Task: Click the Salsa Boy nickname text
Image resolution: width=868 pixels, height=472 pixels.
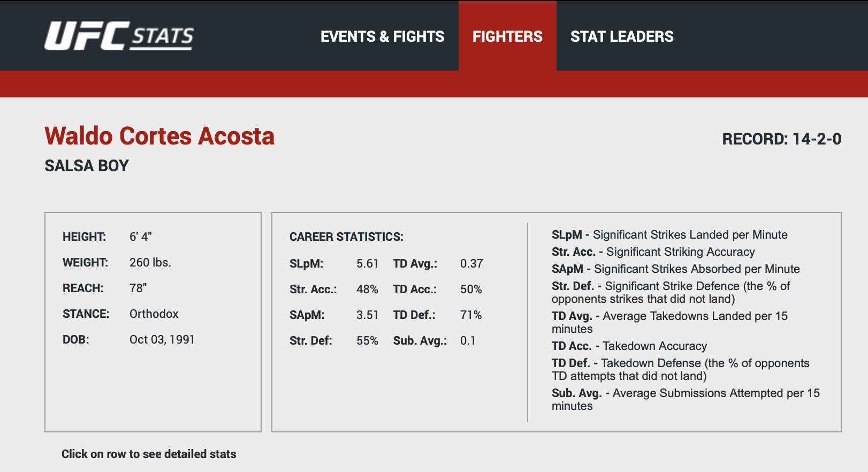Action: pos(87,166)
